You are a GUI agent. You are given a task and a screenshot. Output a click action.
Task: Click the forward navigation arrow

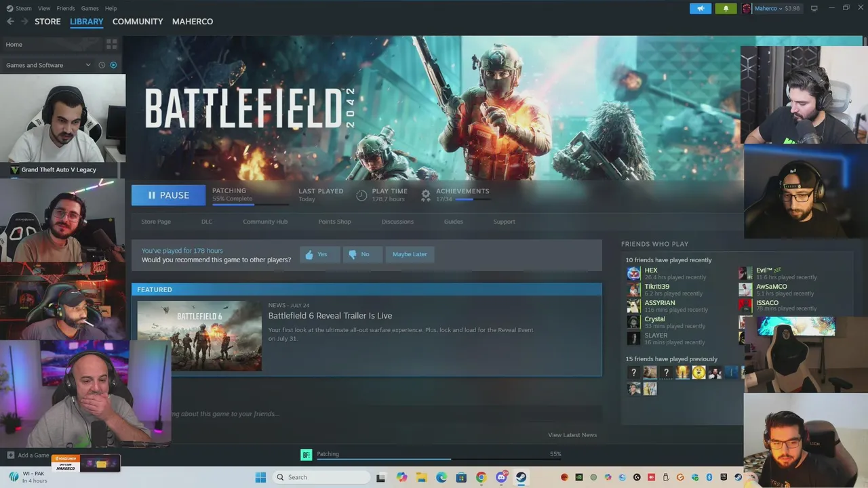click(x=24, y=22)
